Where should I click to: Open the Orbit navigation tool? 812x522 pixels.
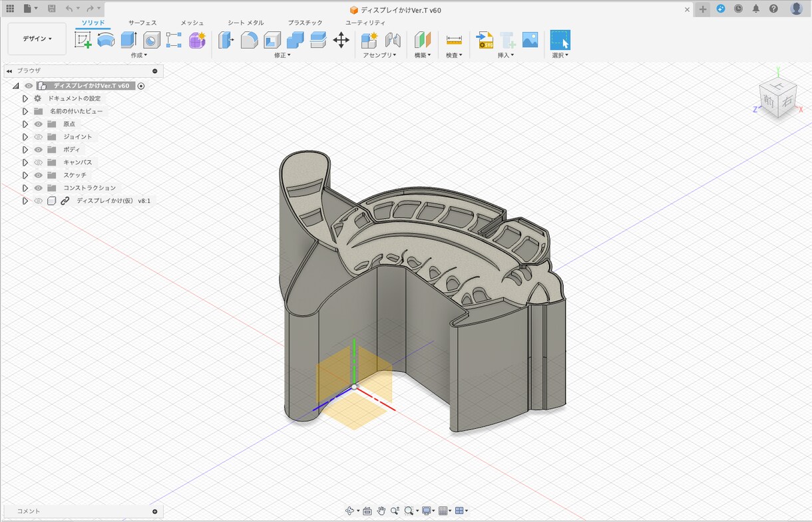point(350,511)
